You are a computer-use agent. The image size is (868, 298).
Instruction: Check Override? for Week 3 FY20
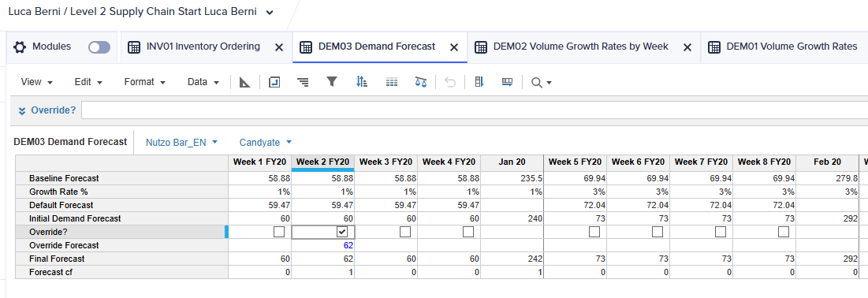tap(405, 232)
